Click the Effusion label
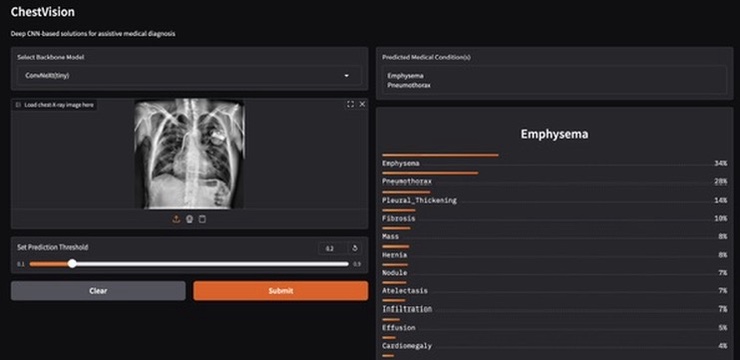 (399, 327)
